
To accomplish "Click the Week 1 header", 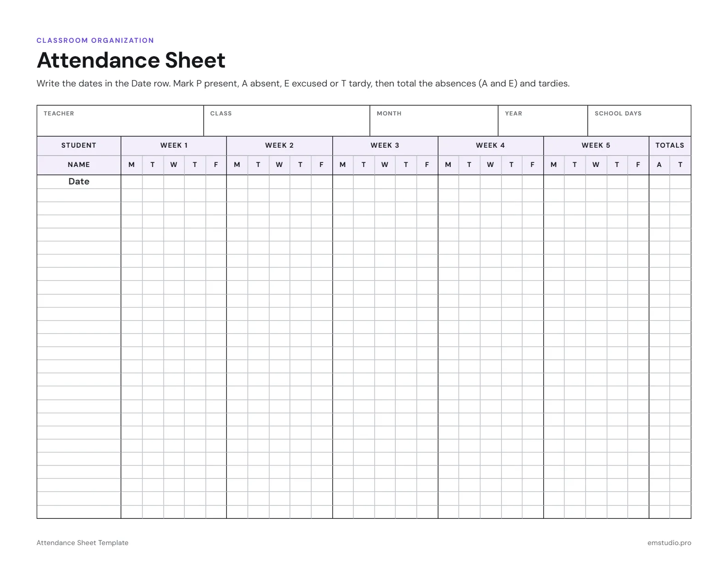I will click(x=174, y=146).
